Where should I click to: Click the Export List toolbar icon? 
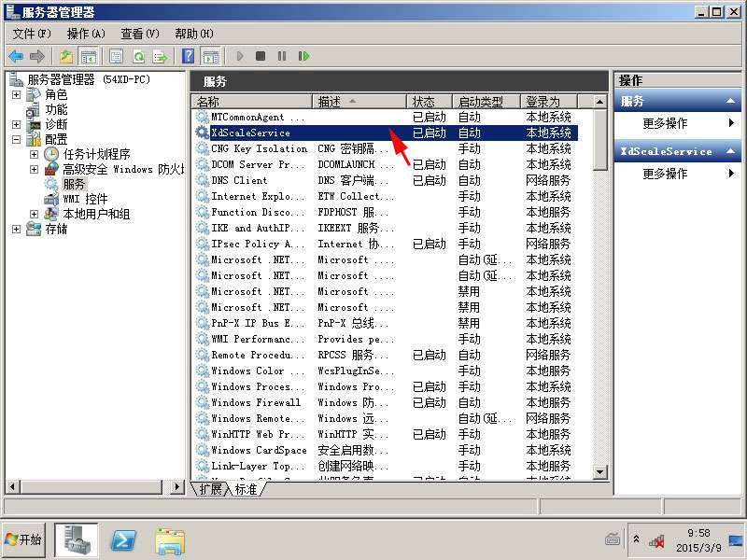[x=160, y=56]
